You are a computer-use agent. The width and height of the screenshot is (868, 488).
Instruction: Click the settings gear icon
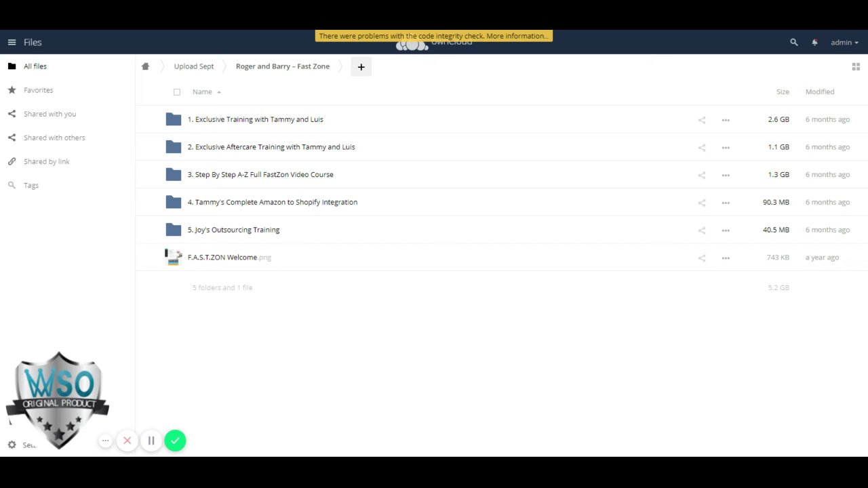pos(12,445)
